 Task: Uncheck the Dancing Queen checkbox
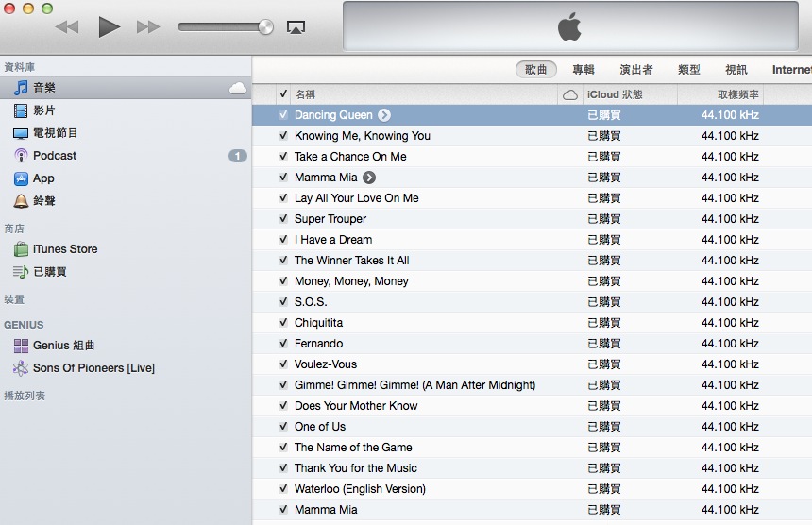(x=283, y=115)
